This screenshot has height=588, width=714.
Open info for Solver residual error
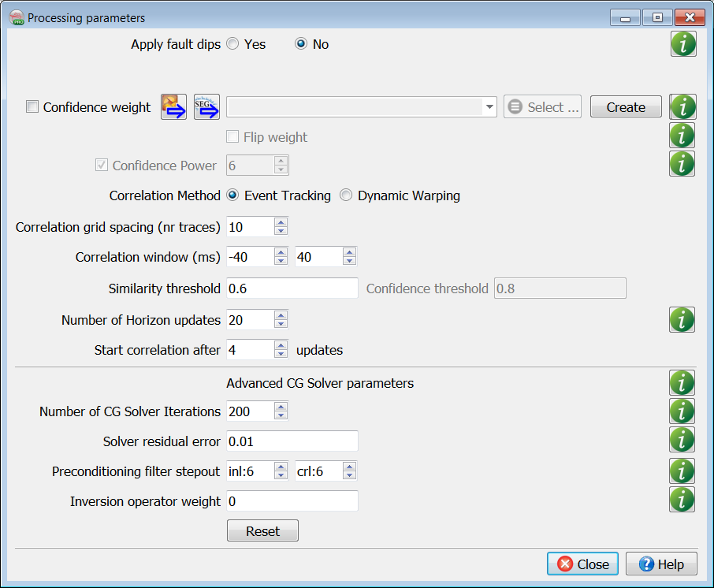pos(682,440)
